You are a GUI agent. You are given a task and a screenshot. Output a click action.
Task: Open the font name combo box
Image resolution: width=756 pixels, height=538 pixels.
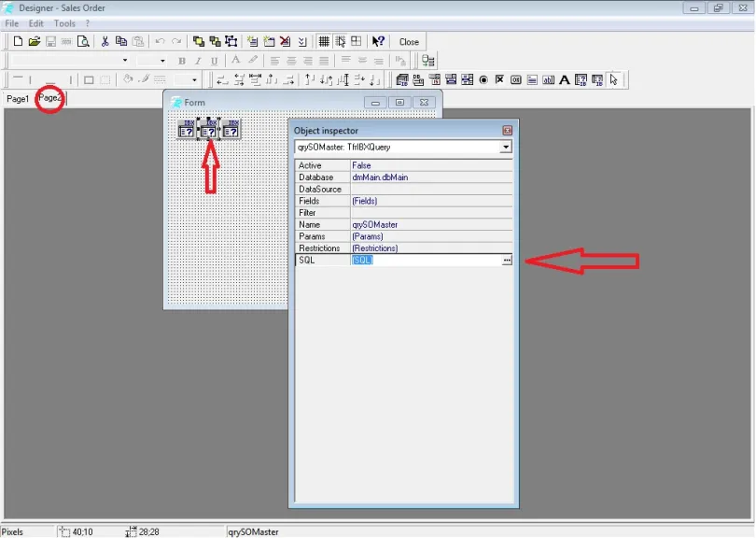click(124, 60)
